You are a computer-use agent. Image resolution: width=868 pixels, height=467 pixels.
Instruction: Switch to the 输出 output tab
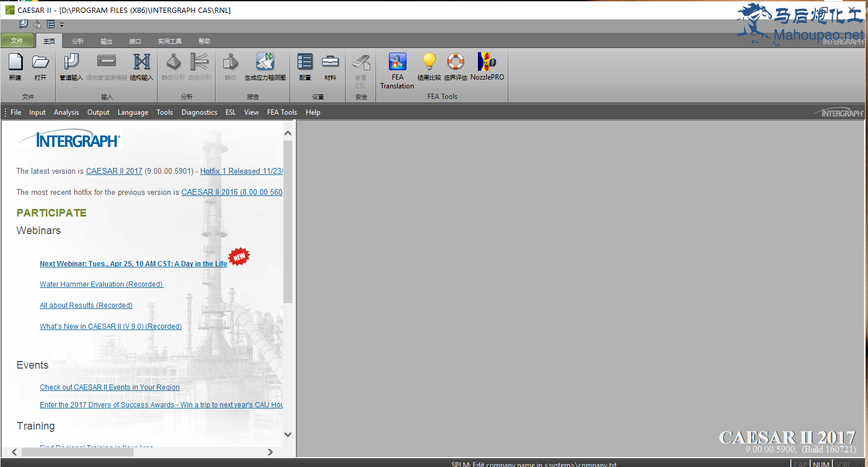107,41
